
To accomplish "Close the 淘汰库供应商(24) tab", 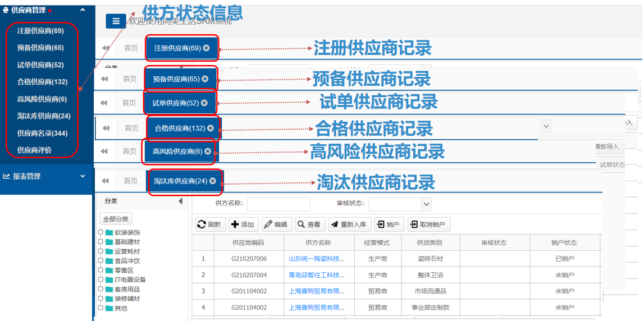I will click(x=213, y=181).
